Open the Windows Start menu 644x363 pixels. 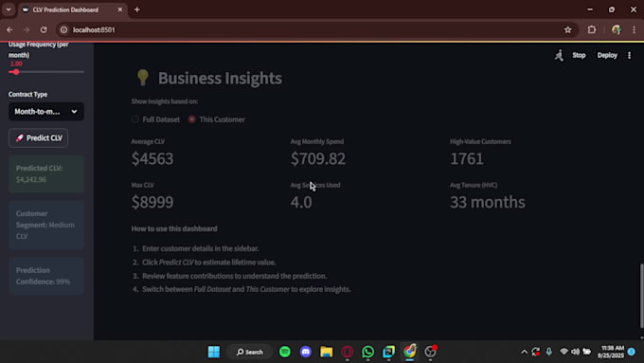pos(214,352)
